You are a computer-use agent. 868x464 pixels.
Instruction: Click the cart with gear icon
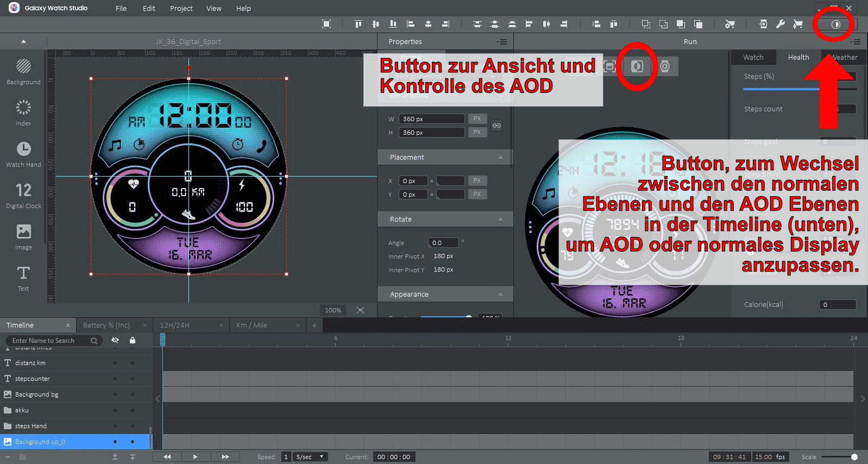coord(730,24)
